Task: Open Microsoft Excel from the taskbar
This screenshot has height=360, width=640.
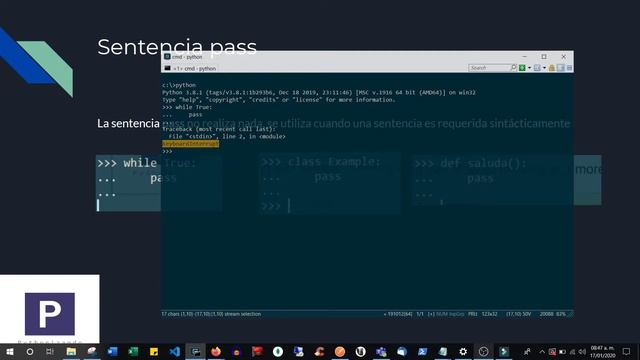Action: (133, 351)
